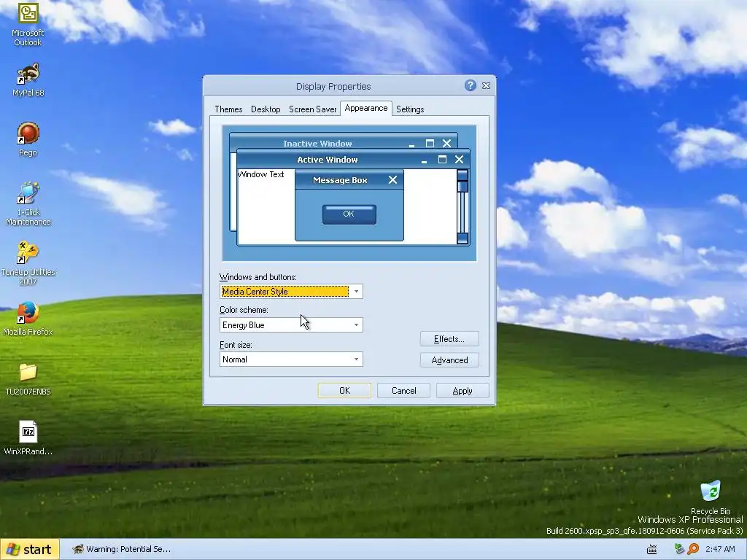Viewport: 747px width, 560px height.
Task: Click Cancel in Display Properties
Action: [403, 391]
